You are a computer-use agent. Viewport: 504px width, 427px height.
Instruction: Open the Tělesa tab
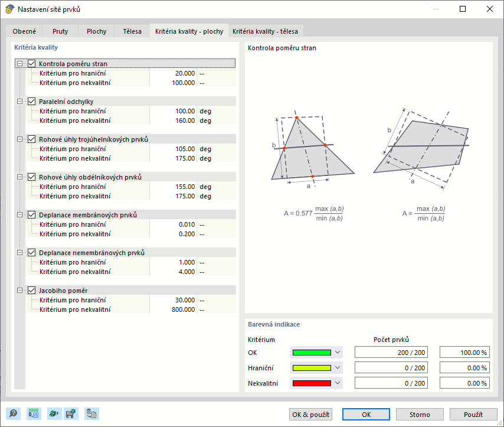pyautogui.click(x=132, y=31)
